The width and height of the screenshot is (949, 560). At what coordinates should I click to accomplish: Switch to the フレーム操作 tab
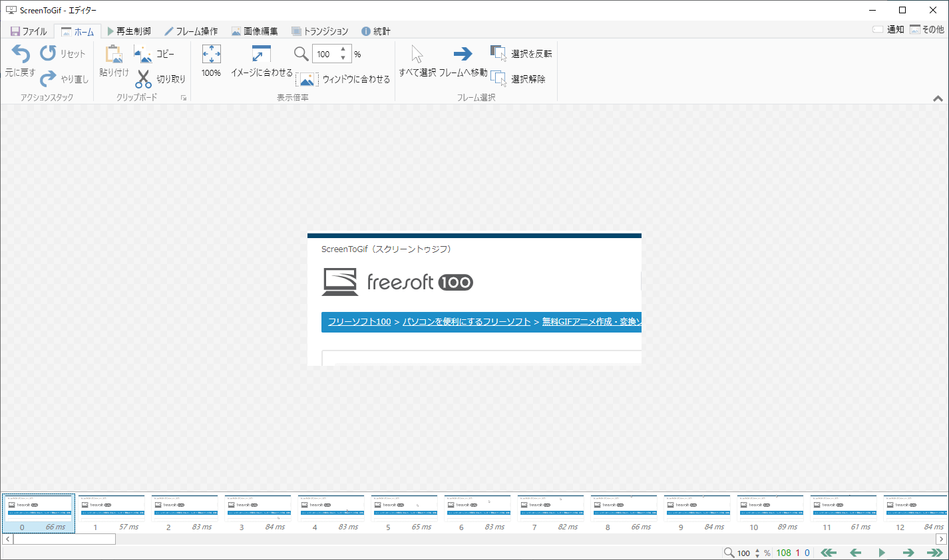(191, 31)
